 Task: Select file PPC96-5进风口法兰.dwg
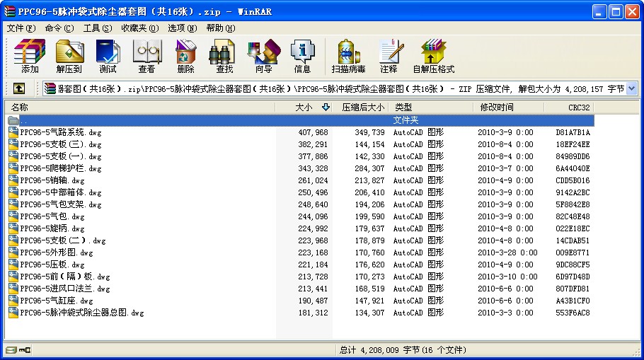point(65,289)
